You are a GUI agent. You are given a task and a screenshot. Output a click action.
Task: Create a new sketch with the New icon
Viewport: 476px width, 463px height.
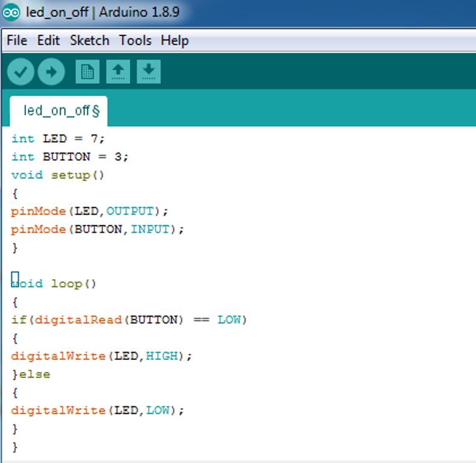87,72
